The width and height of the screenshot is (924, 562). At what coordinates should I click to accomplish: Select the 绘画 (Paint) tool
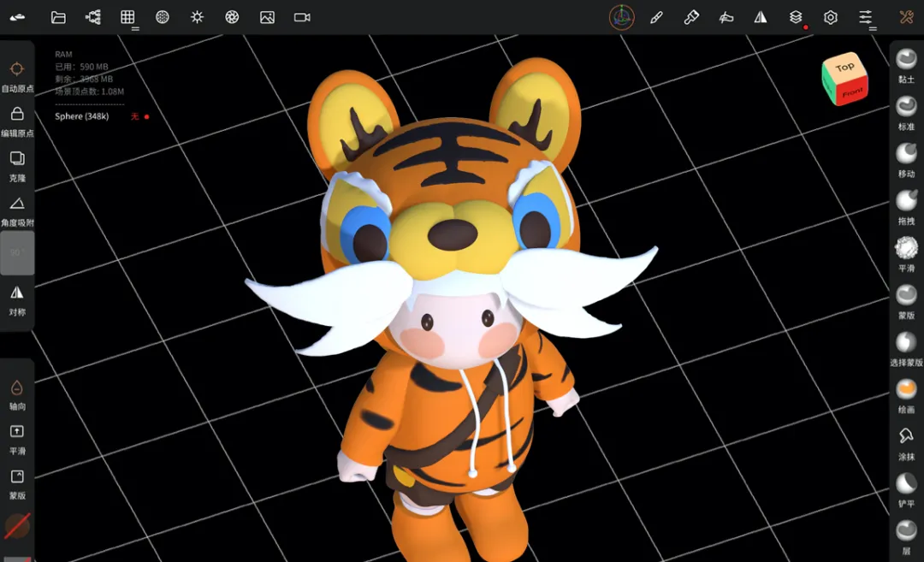pyautogui.click(x=906, y=396)
